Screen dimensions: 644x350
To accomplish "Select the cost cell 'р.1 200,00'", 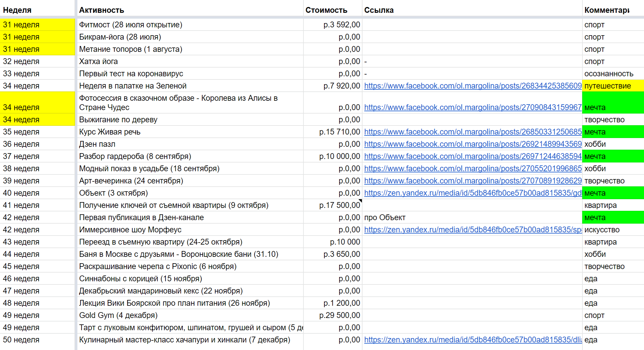I will pyautogui.click(x=333, y=303).
